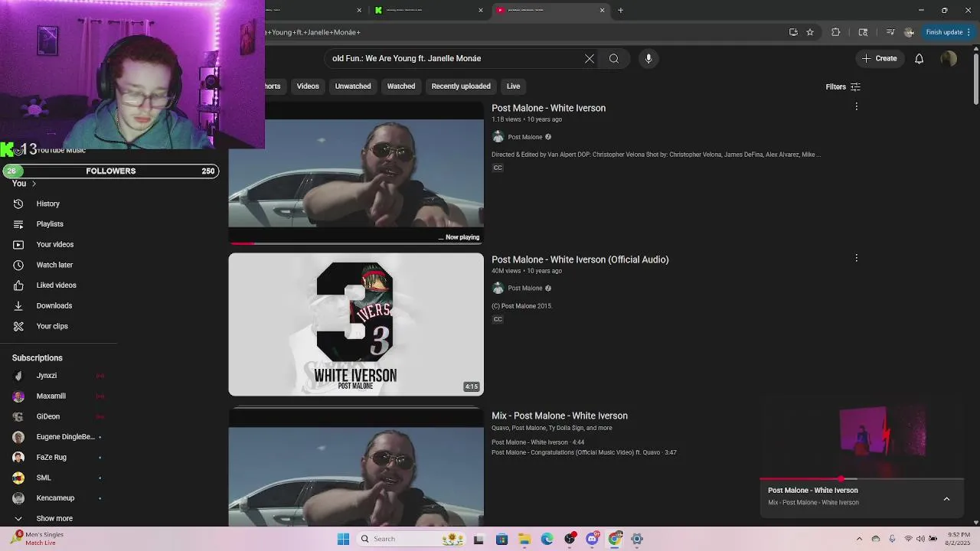980x551 pixels.
Task: Open the Chrome profile avatar
Action: (x=909, y=32)
